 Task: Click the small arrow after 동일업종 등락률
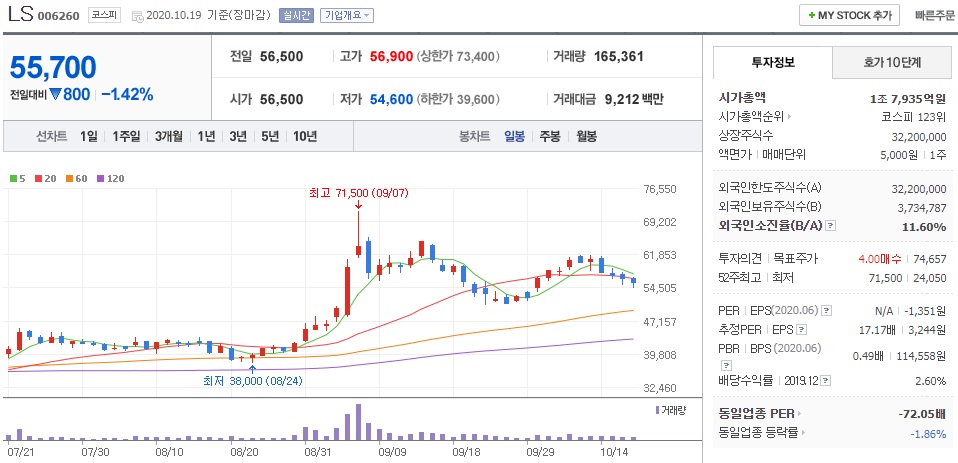point(802,432)
